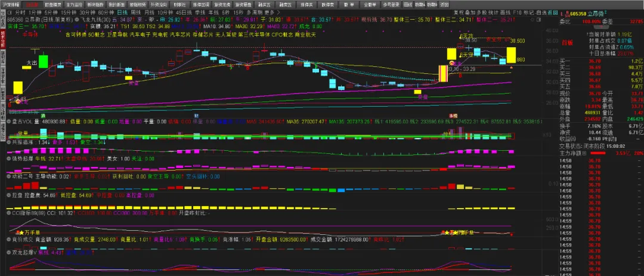The image size is (644, 276).
Task: Open 财联社 in top toolbar
Action: click(179, 5)
